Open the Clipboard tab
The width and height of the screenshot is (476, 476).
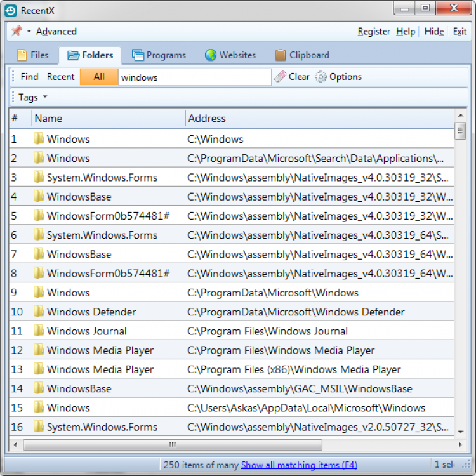pyautogui.click(x=302, y=55)
